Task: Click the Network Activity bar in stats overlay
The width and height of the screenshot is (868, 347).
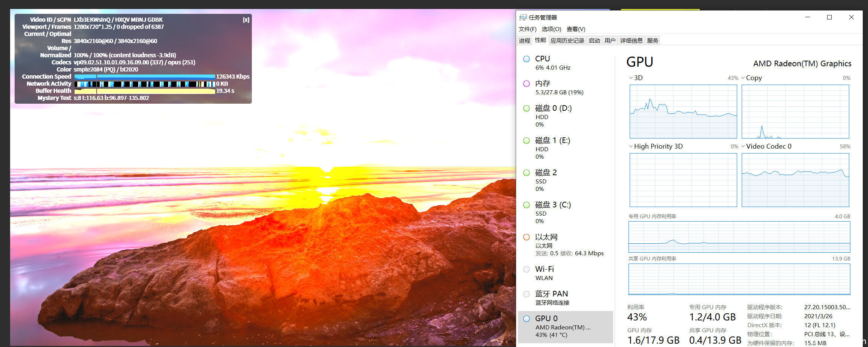Action: point(145,84)
